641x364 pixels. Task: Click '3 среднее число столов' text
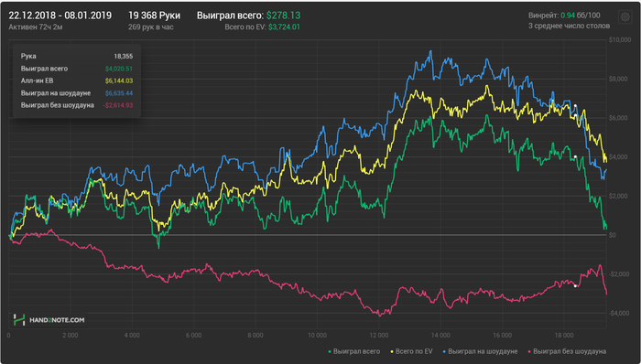569,26
